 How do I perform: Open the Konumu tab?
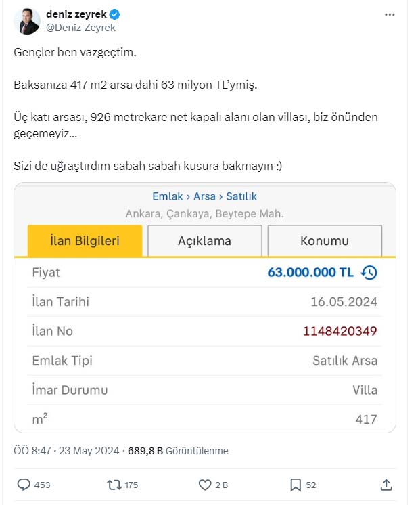coord(325,241)
